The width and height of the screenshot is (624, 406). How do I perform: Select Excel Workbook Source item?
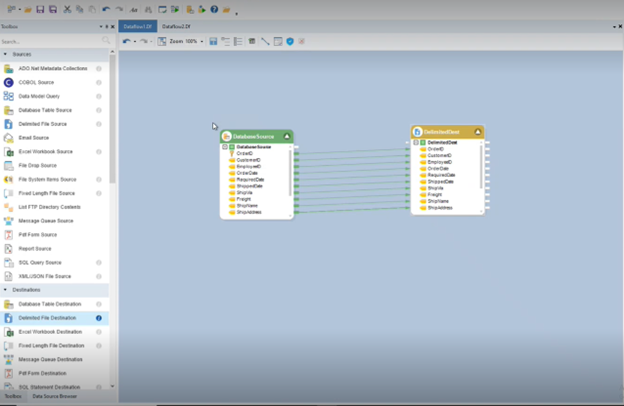46,151
